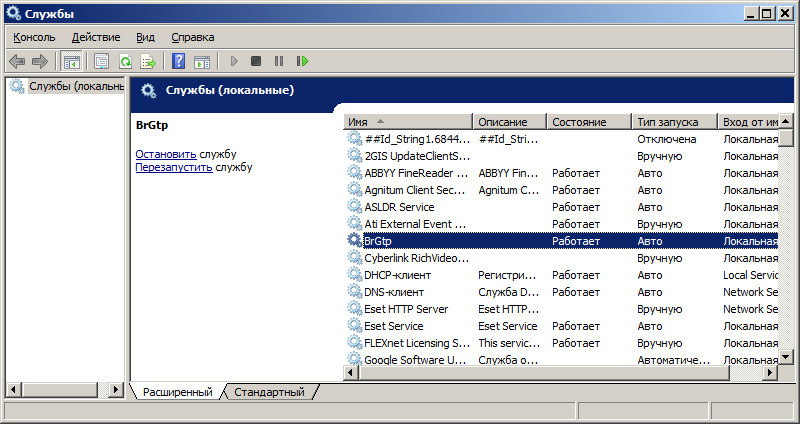Open the Консоль menu
This screenshot has height=424, width=800.
click(x=34, y=37)
